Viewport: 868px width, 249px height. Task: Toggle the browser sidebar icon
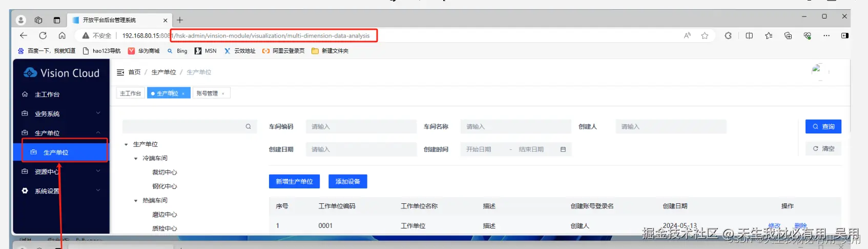[845, 35]
